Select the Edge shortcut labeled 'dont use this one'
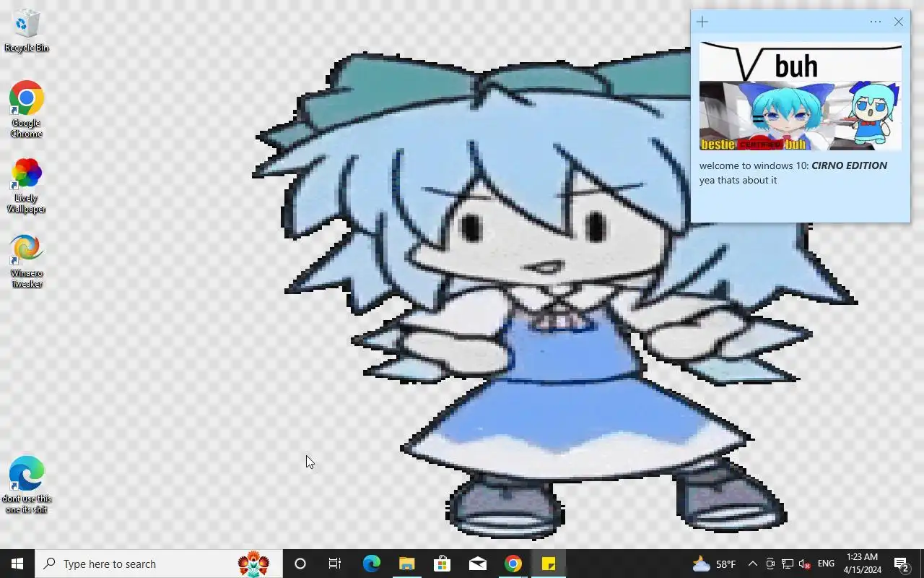 (x=27, y=484)
